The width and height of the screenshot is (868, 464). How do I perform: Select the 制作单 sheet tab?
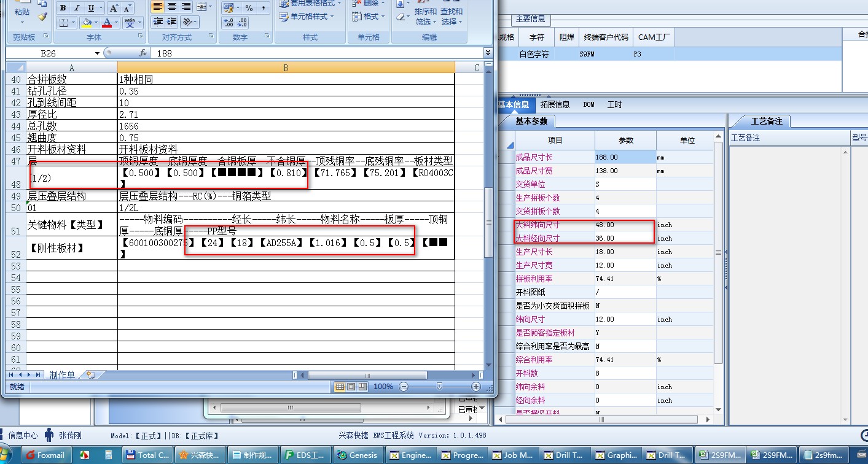click(x=62, y=374)
